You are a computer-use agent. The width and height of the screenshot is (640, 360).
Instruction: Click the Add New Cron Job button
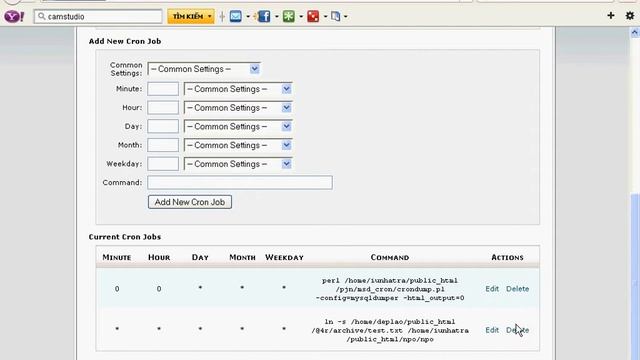(190, 202)
